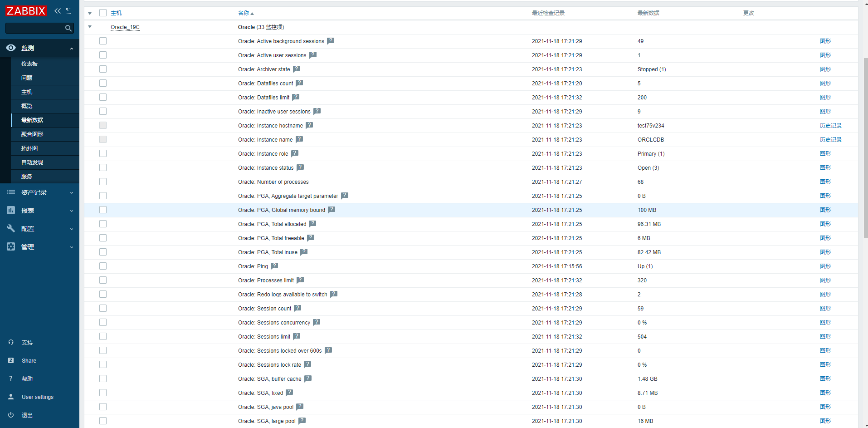Viewport: 868px width, 428px height.
Task: Open help tooltip for Oracle: Ping
Action: pos(274,266)
